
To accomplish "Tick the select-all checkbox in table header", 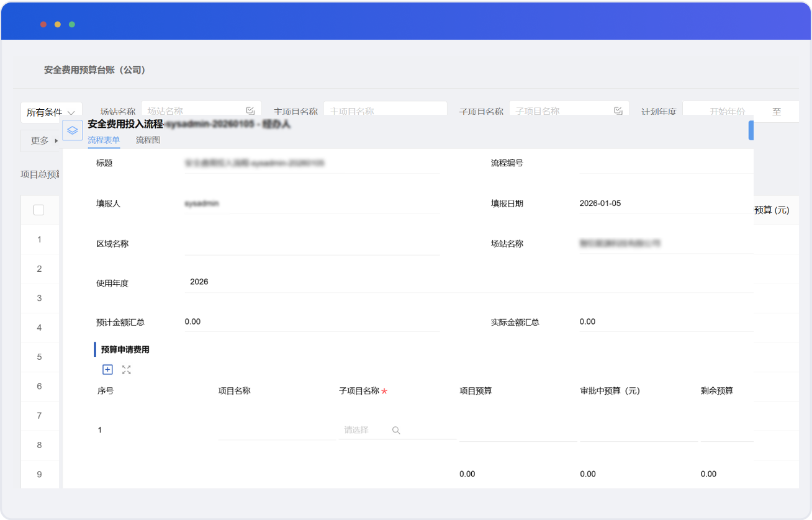I will pyautogui.click(x=38, y=210).
